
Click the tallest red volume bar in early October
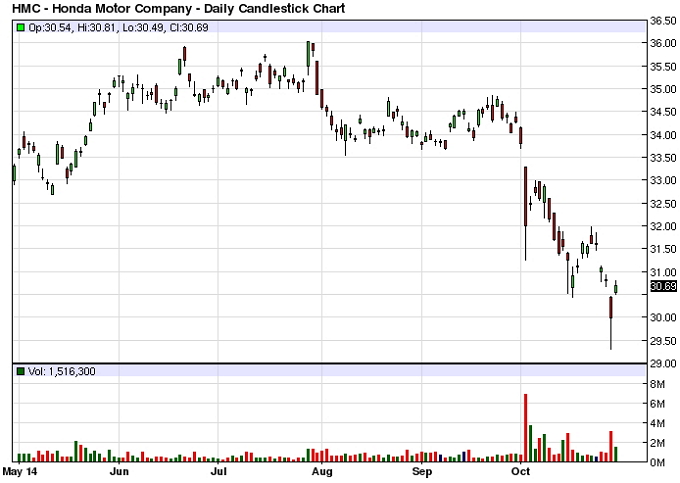click(x=526, y=428)
